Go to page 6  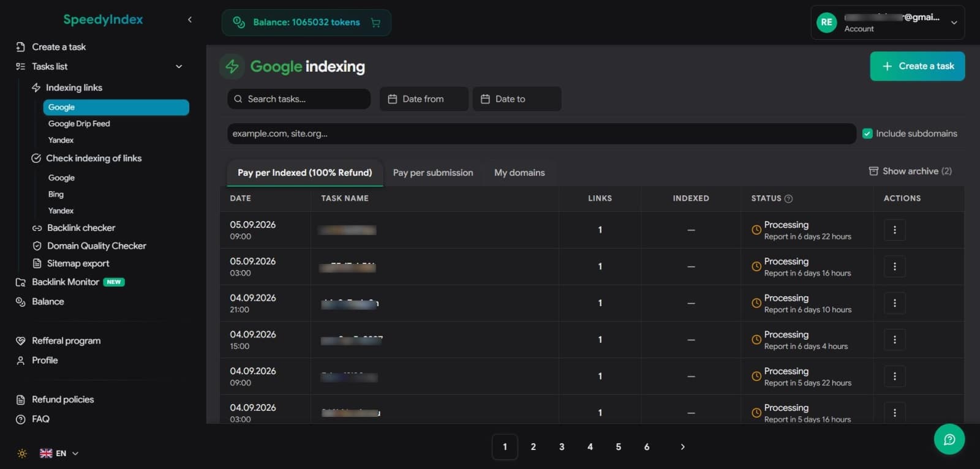pos(647,447)
